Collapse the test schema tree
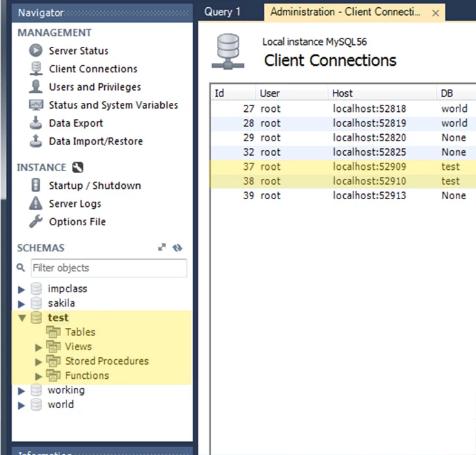The image size is (476, 455). click(x=22, y=318)
